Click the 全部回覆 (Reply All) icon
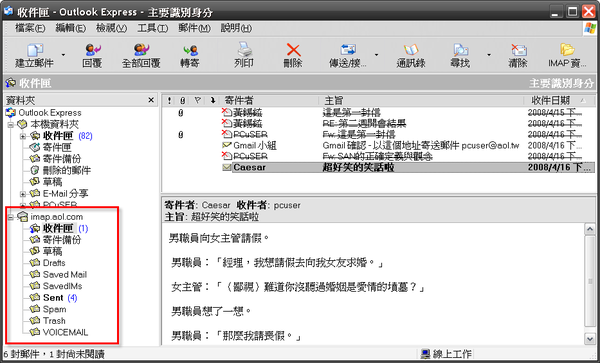 pyautogui.click(x=141, y=51)
